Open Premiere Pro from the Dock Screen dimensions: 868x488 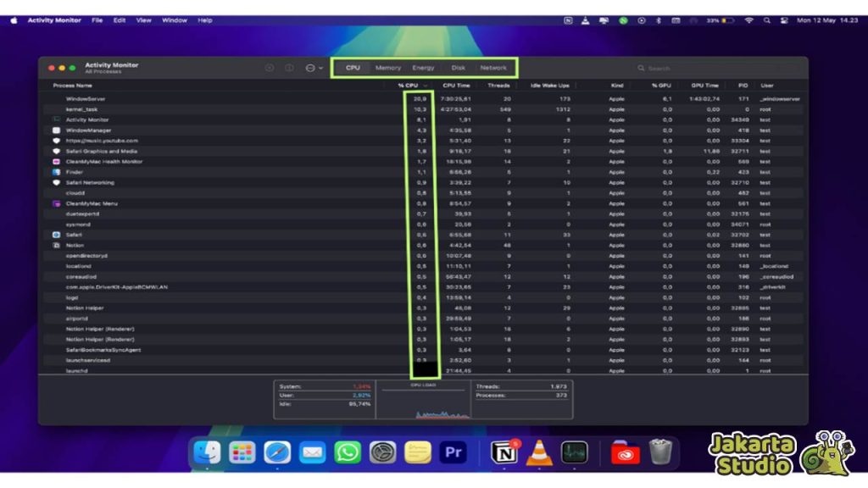[453, 452]
